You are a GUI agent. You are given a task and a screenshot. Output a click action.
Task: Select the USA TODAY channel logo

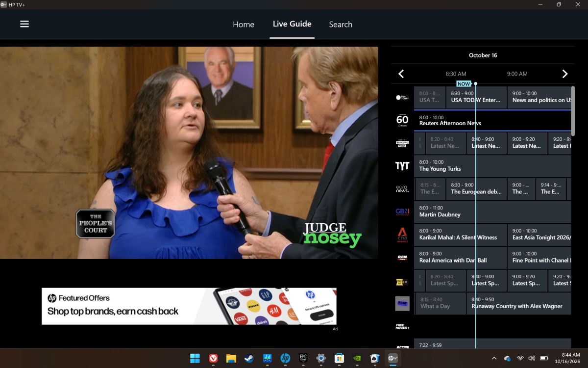tap(402, 98)
